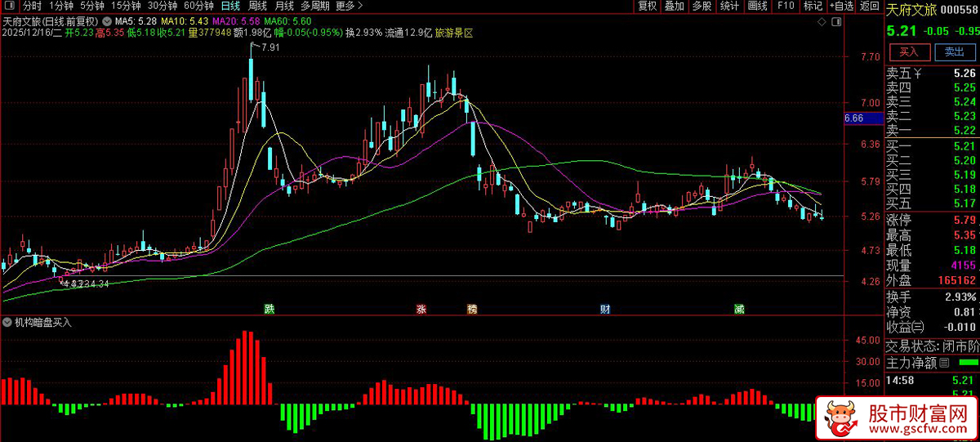Click the panel layout icon at top-left
The height and width of the screenshot is (442, 980).
tap(10, 6)
